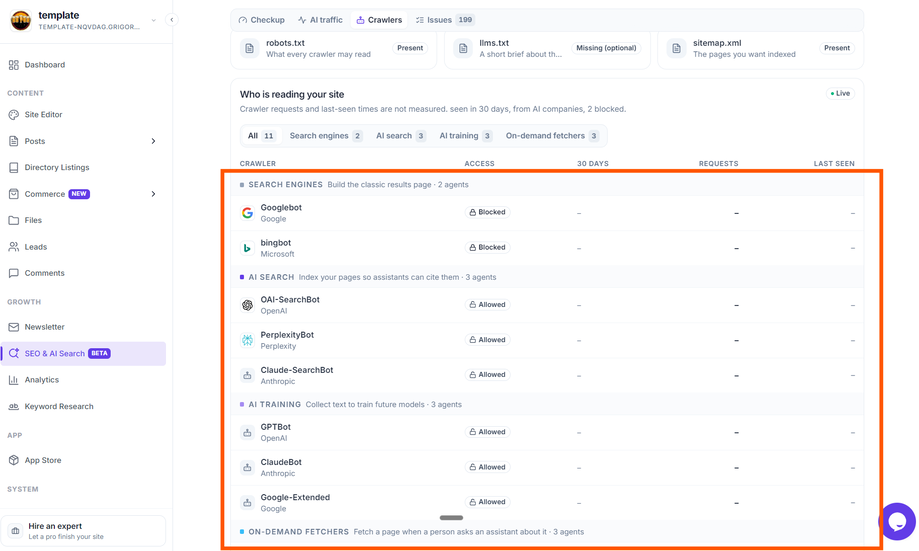Click the LAST SEEN column header
Viewport: 919px width, 551px height.
tap(834, 164)
